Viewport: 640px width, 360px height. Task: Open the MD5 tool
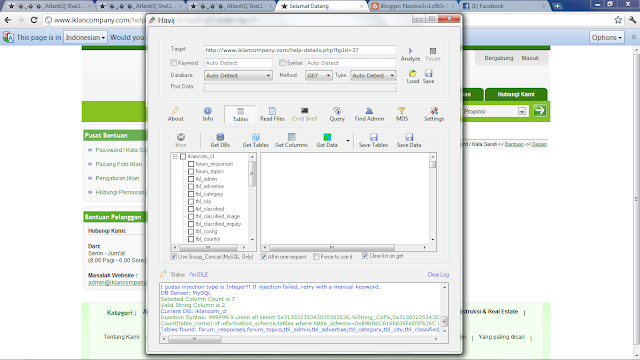point(402,114)
